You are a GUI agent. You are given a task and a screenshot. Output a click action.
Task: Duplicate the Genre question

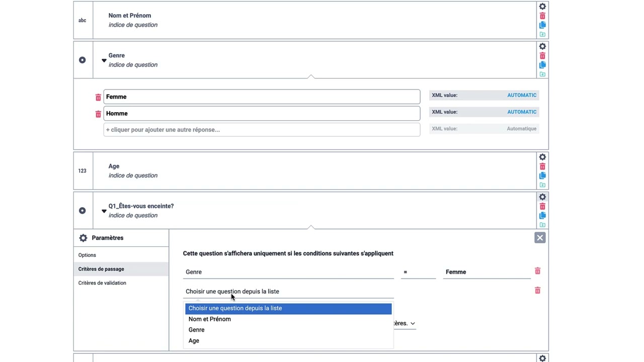[542, 65]
